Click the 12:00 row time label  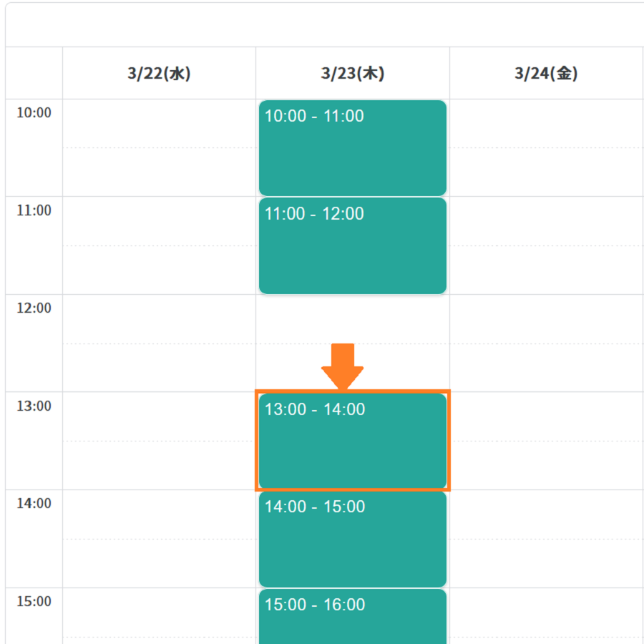tap(34, 308)
